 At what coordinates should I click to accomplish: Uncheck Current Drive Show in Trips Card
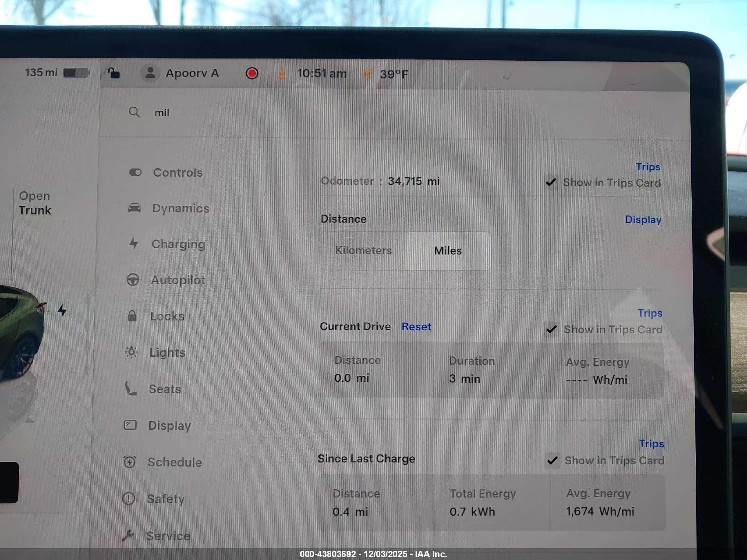click(552, 329)
